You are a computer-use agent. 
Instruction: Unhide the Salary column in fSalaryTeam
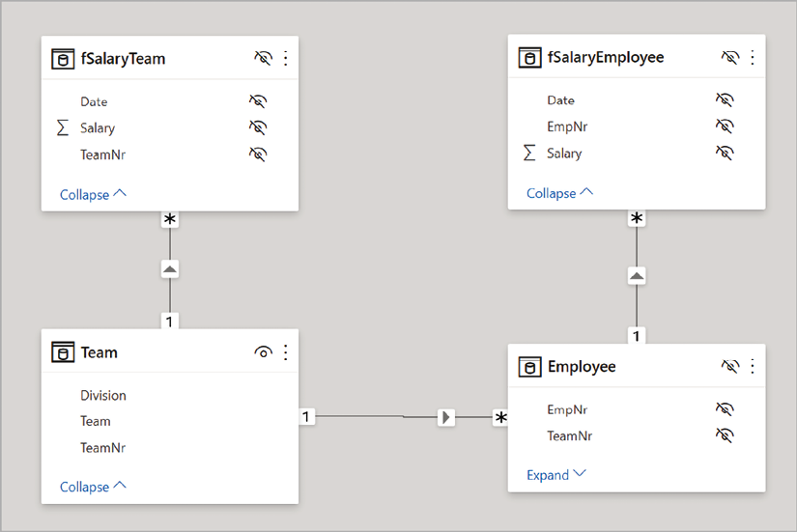point(258,127)
